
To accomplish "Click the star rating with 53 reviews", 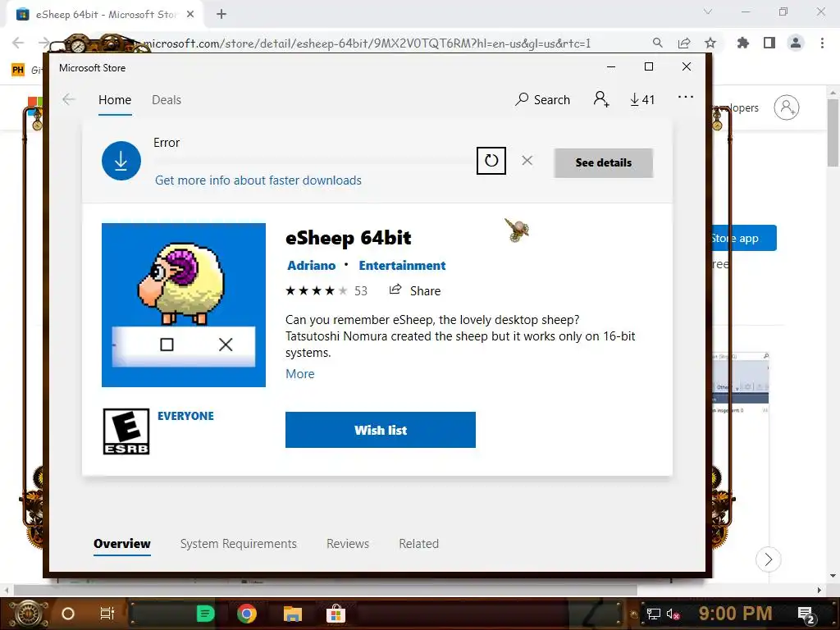I will click(x=326, y=291).
